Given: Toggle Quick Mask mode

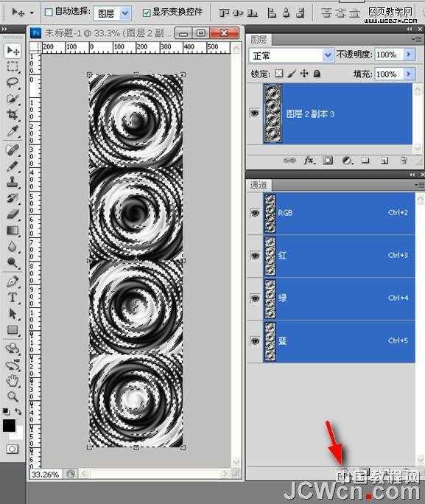Looking at the screenshot, I should point(13,449).
